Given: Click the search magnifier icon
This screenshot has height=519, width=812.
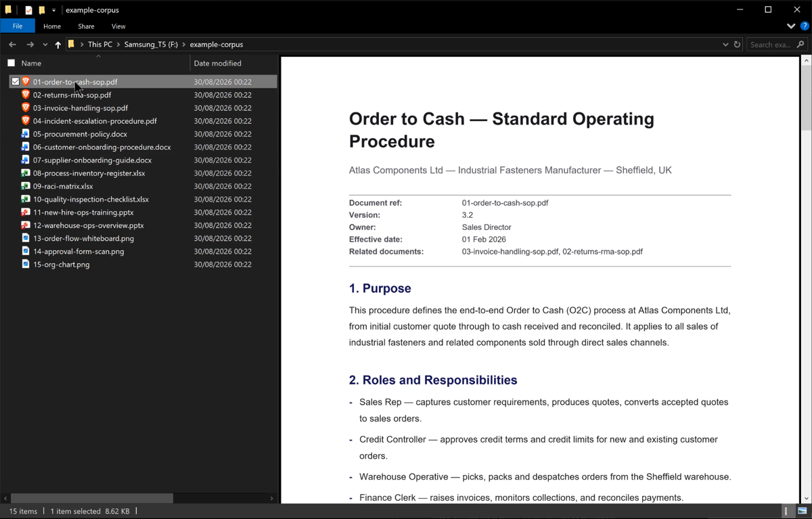Looking at the screenshot, I should coord(800,45).
